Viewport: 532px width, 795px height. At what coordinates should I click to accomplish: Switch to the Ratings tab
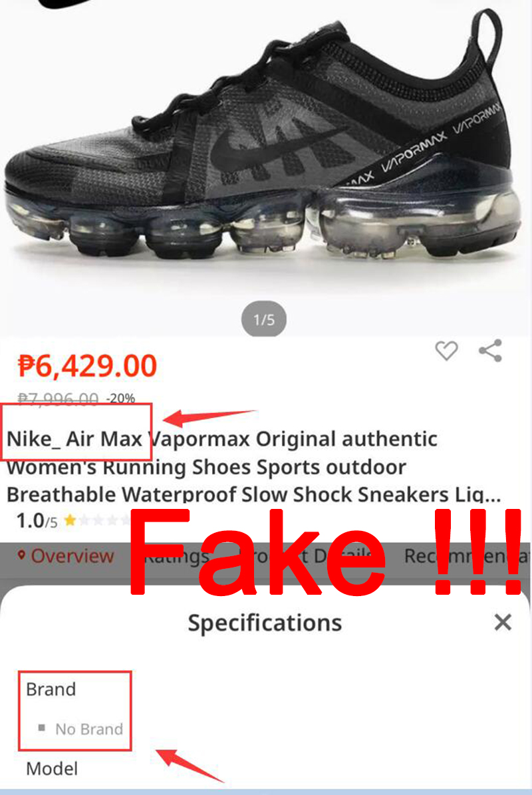pos(175,556)
